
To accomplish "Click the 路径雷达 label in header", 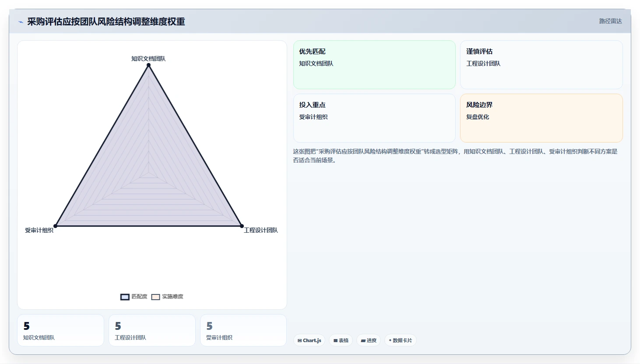I will click(x=610, y=21).
